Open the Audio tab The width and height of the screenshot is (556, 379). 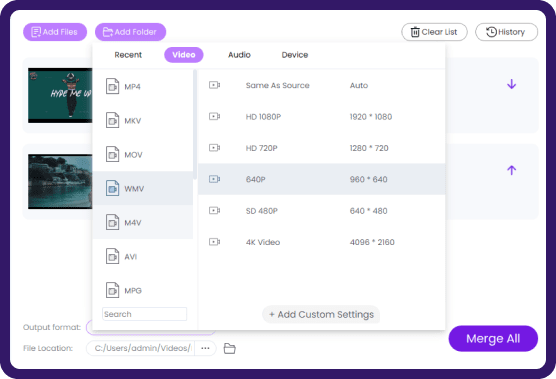[239, 55]
